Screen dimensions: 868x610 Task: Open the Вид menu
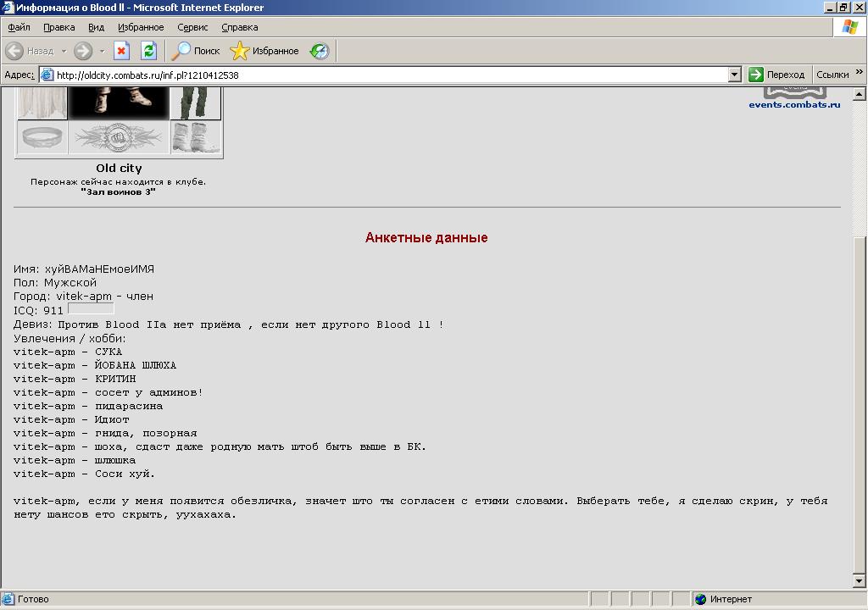tap(97, 27)
